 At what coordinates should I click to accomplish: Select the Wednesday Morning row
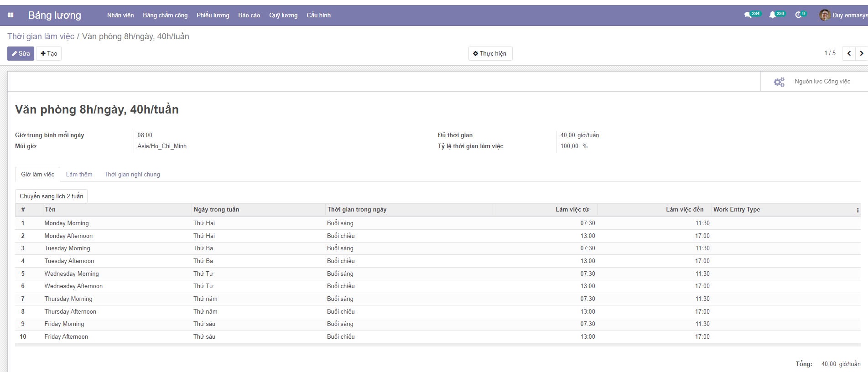click(72, 274)
